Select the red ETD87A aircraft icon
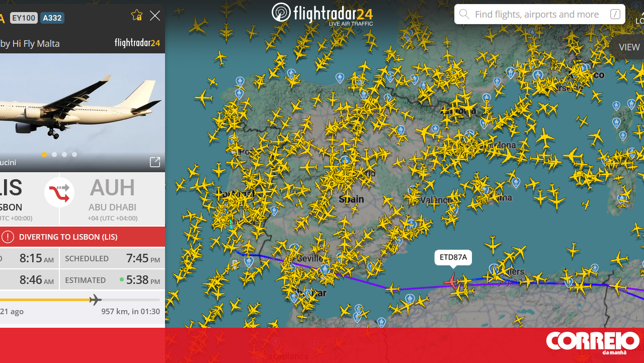Image resolution: width=644 pixels, height=363 pixels. [452, 281]
